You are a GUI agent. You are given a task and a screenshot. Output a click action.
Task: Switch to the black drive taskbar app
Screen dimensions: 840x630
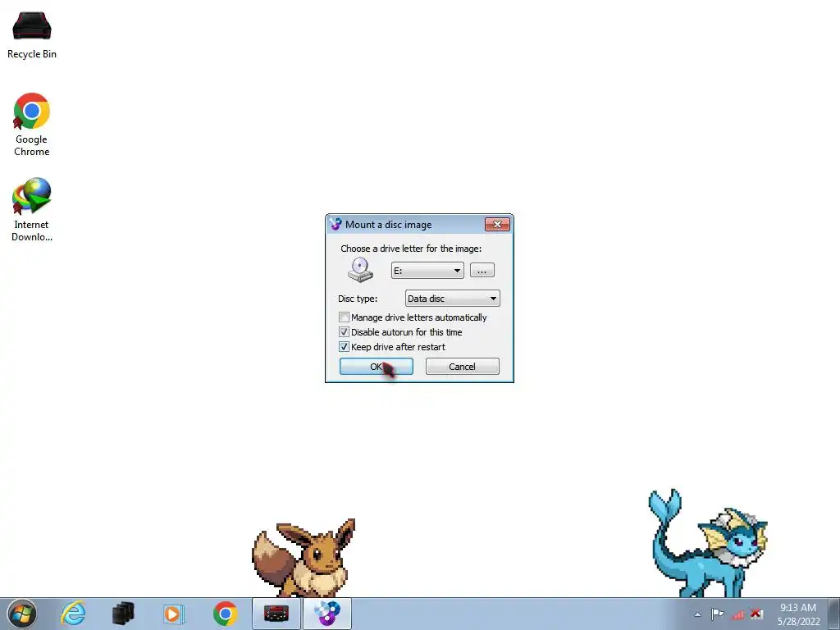click(x=276, y=614)
